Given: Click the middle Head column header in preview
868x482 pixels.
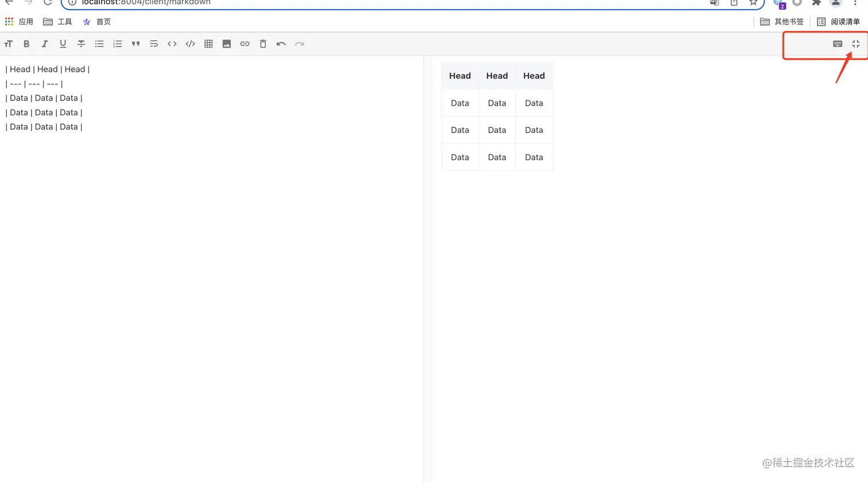Looking at the screenshot, I should [x=497, y=76].
